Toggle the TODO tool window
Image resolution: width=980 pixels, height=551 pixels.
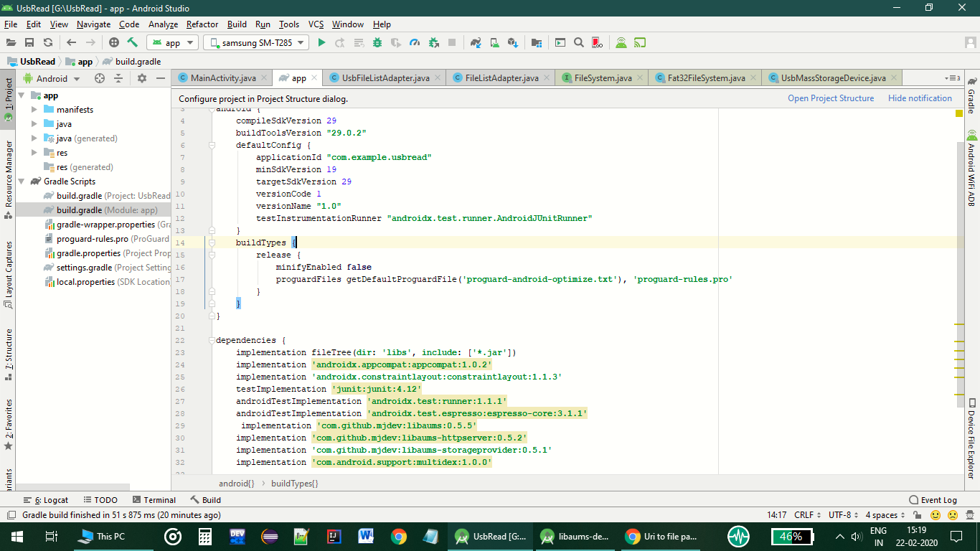click(x=100, y=499)
